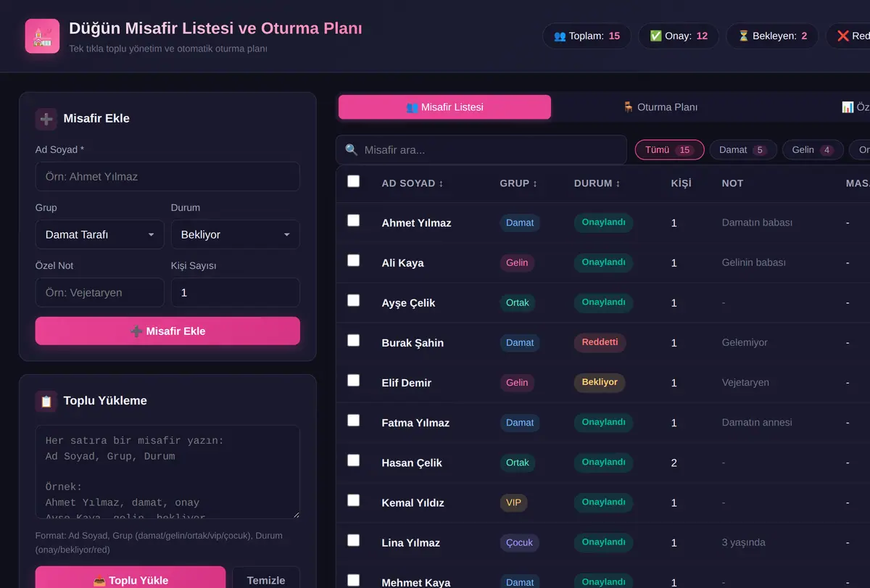
Task: Check the Kemal Yıldız row checkbox
Action: (x=353, y=500)
